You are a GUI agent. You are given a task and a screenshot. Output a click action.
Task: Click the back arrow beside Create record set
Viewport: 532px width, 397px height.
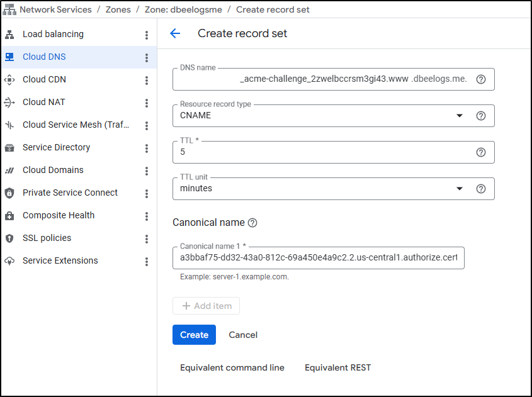coord(175,34)
